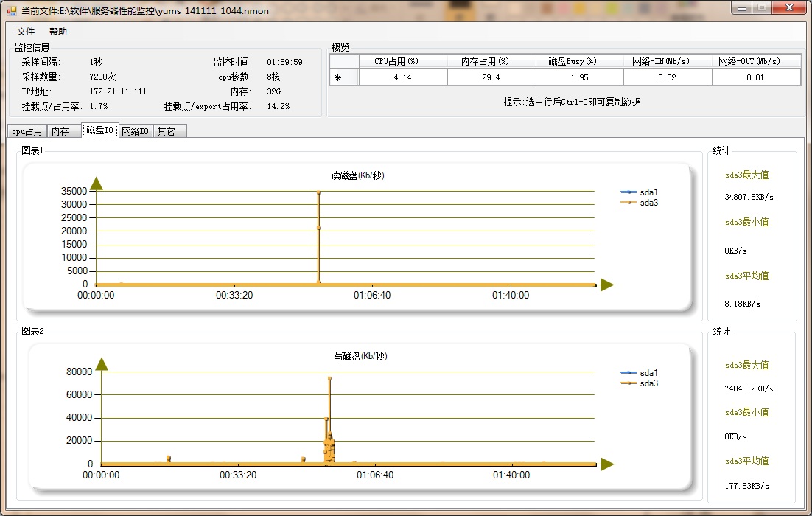The width and height of the screenshot is (812, 516).
Task: Select the 磁盘IO tab
Action: pos(100,130)
